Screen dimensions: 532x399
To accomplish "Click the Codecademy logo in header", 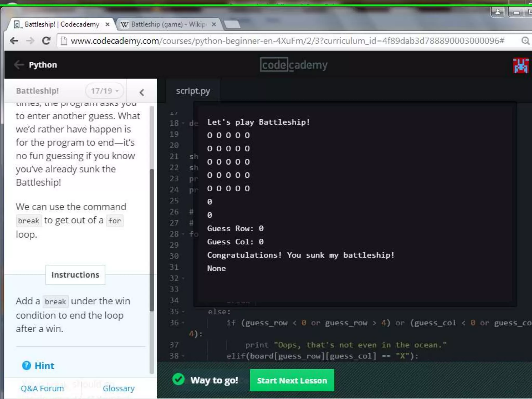I will pos(294,65).
